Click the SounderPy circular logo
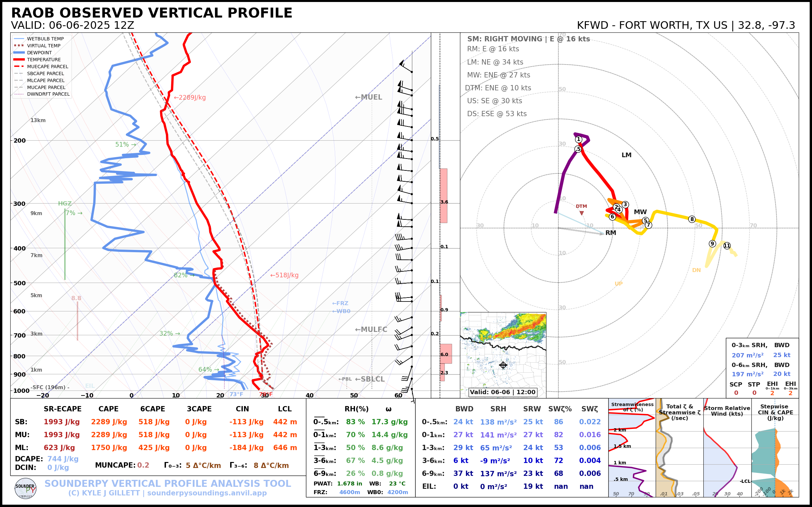The height and width of the screenshot is (507, 812). click(x=25, y=488)
